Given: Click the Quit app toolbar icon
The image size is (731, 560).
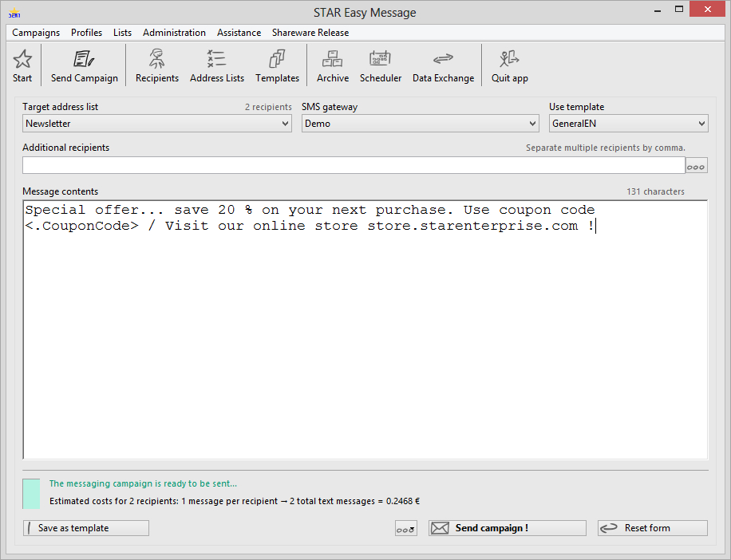Looking at the screenshot, I should 509,59.
